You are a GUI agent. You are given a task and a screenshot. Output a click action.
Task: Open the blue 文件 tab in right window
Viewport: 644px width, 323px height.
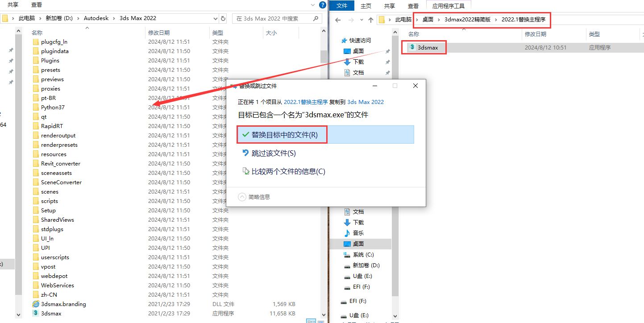342,6
